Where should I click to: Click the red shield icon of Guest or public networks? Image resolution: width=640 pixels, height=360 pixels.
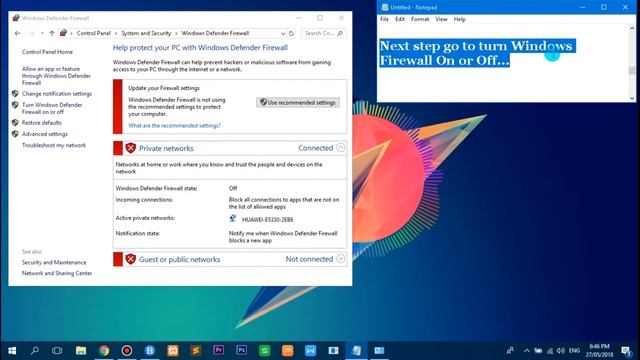tap(131, 259)
